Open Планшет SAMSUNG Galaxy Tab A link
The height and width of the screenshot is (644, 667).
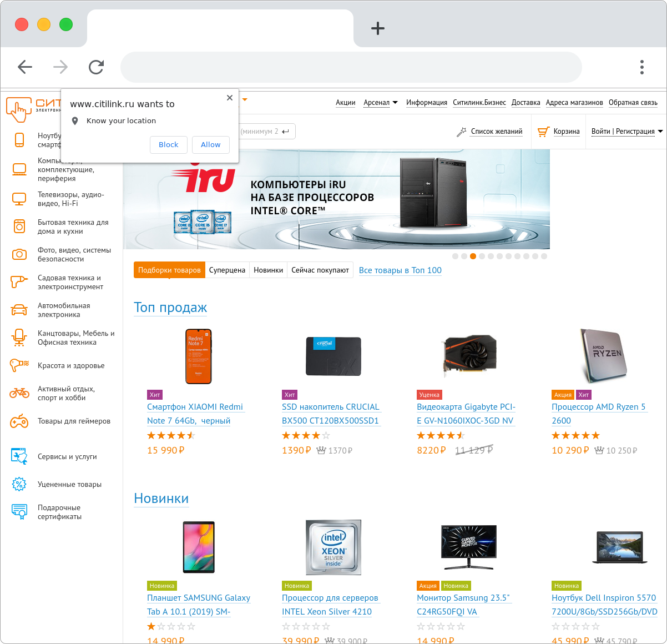click(199, 605)
